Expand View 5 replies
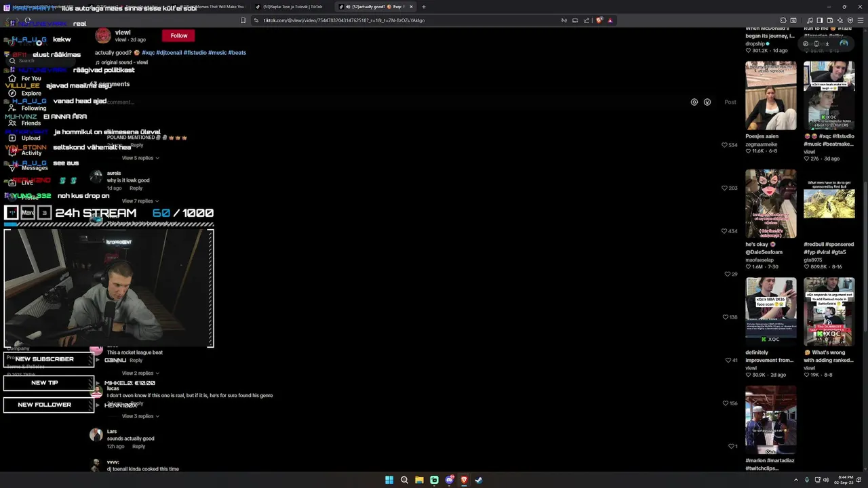Image resolution: width=868 pixels, height=488 pixels. point(140,158)
